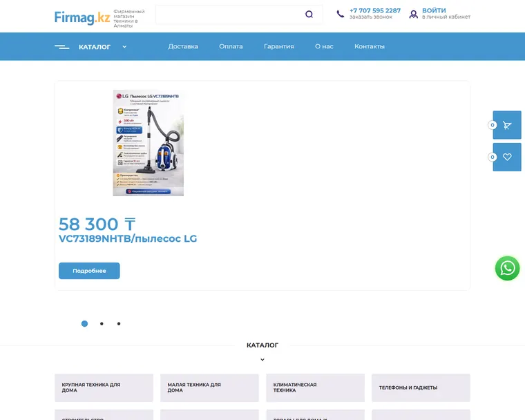
Task: Click the Подробнее button
Action: click(89, 271)
